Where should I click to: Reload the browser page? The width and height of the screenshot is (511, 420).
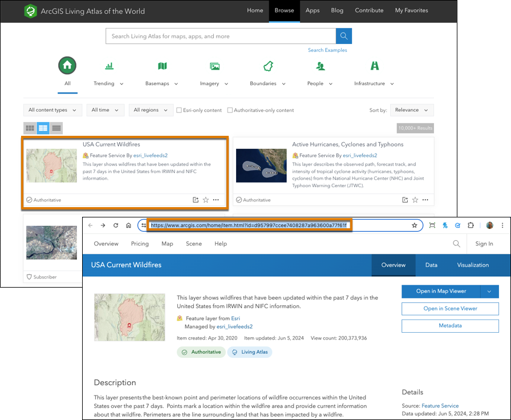click(116, 225)
